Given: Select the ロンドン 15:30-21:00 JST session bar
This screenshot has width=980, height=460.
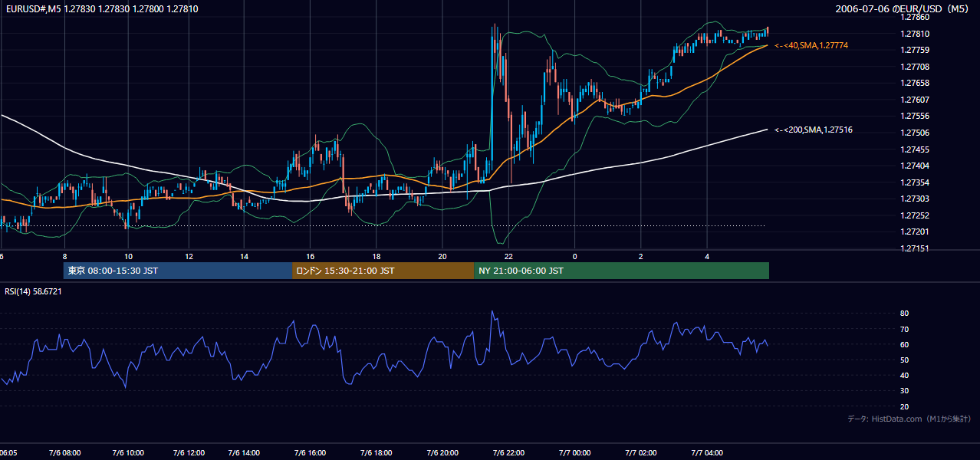Looking at the screenshot, I should coord(383,271).
